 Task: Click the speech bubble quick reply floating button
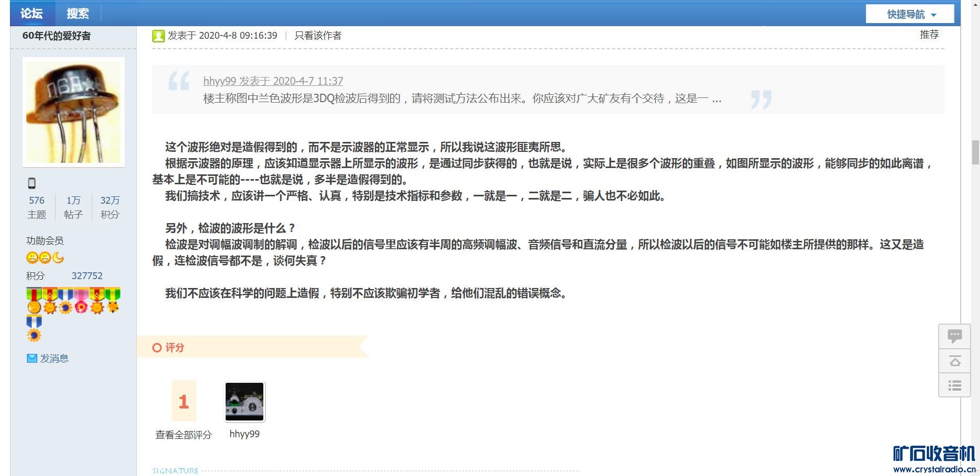tap(954, 336)
